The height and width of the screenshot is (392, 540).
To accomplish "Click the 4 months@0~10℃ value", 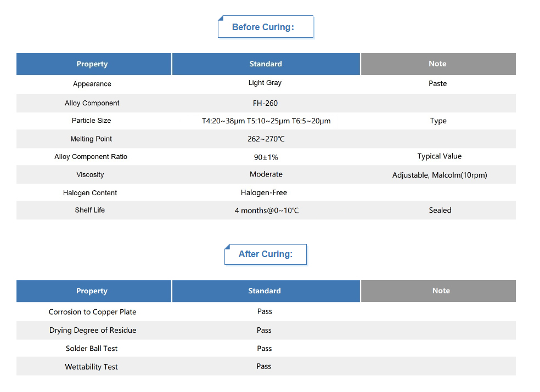I will [x=267, y=211].
